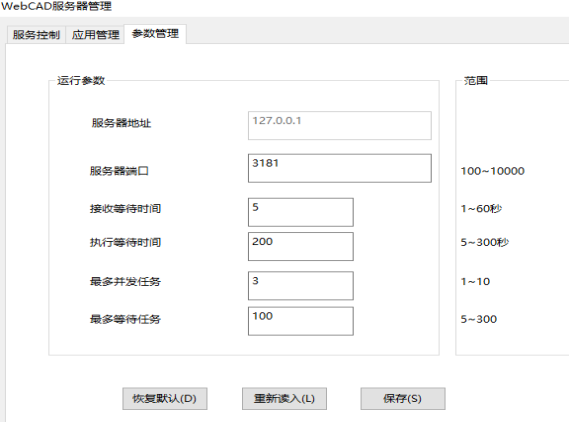Screen dimensions: 569x422
Task: Focus the 服务器端口 field with 3181
Action: (340, 168)
